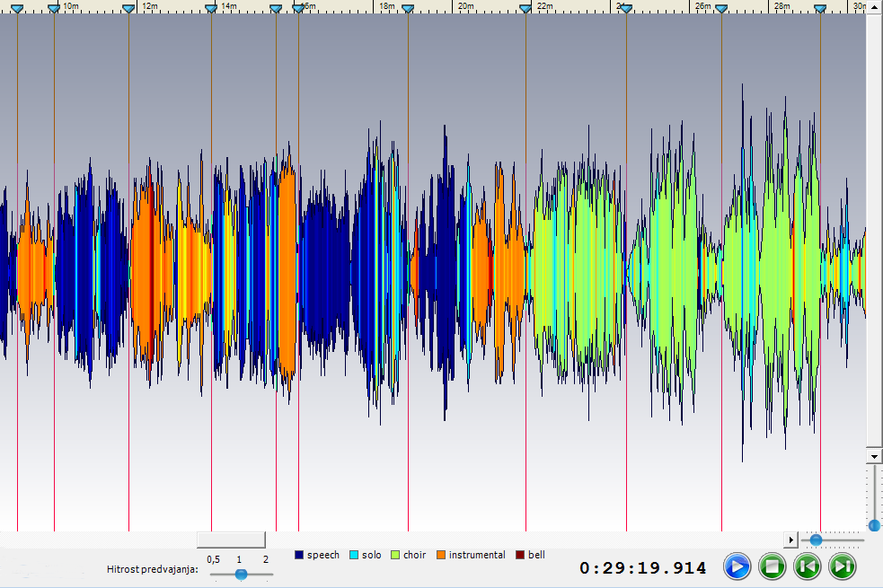This screenshot has width=883, height=588.
Task: Click the 22m label on the time ruler
Action: pos(544,5)
